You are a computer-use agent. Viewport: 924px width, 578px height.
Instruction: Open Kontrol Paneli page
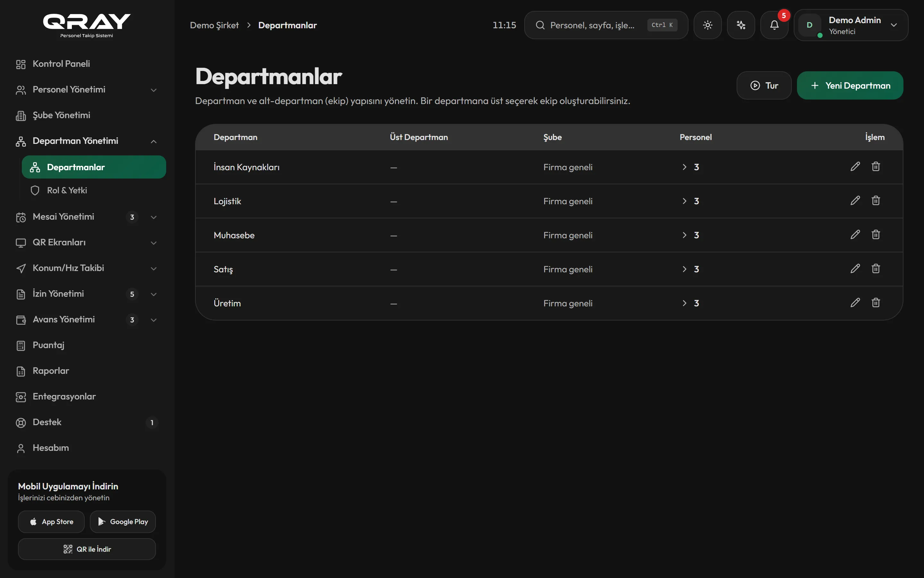tap(87, 64)
